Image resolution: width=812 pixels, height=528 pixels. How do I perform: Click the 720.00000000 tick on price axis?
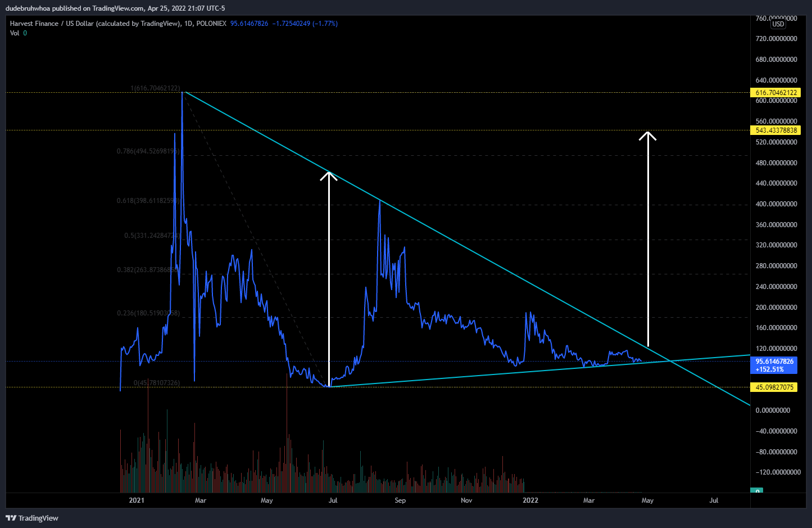[777, 39]
